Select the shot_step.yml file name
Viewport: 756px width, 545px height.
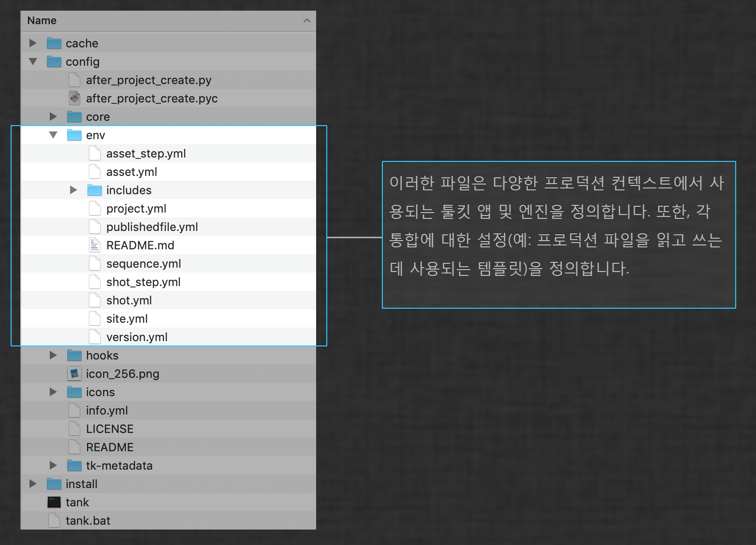pos(144,282)
